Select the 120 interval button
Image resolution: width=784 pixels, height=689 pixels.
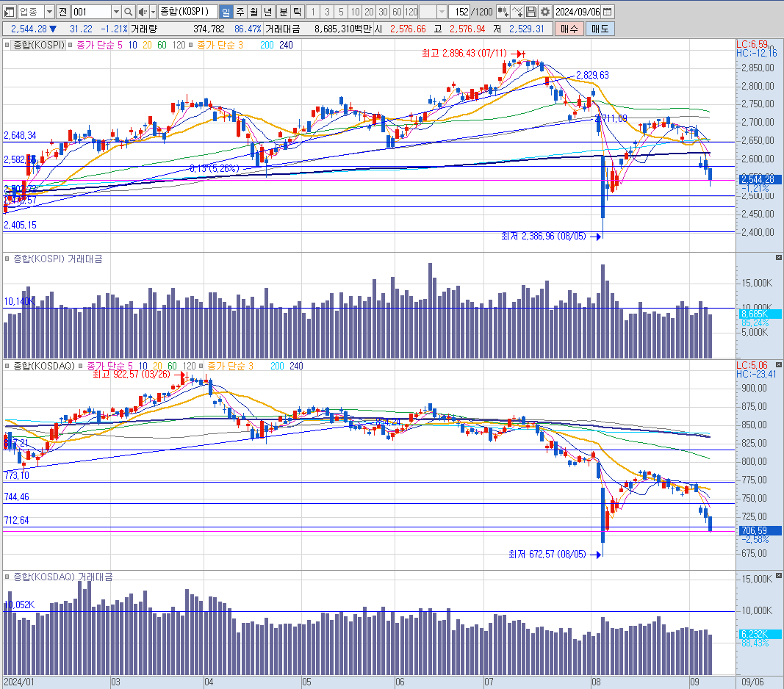(411, 12)
